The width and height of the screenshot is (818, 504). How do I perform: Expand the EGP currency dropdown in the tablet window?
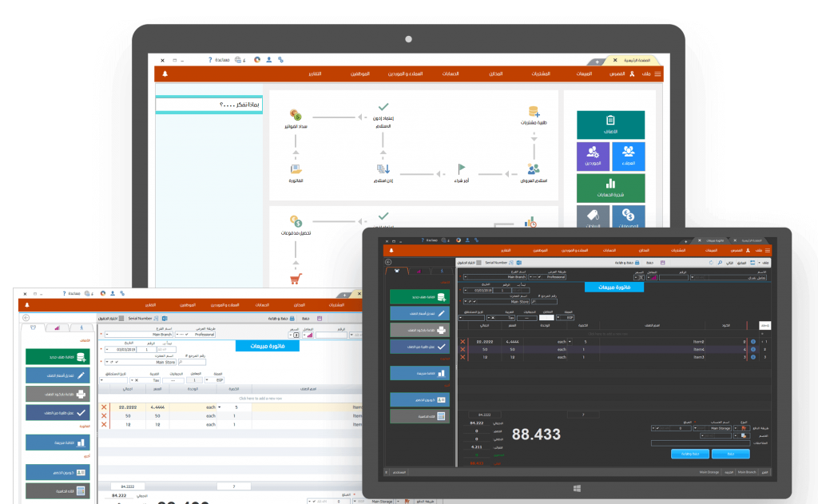pos(558,317)
